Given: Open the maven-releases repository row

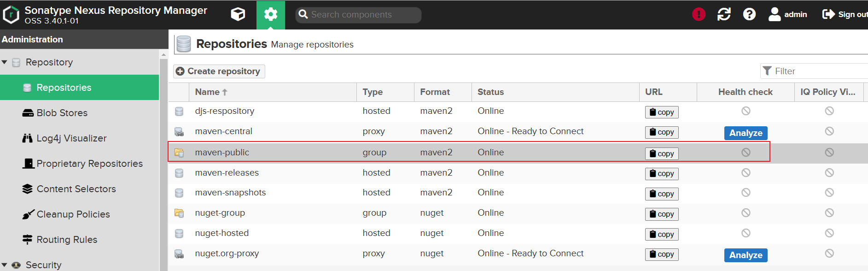Looking at the screenshot, I should pyautogui.click(x=518, y=173).
